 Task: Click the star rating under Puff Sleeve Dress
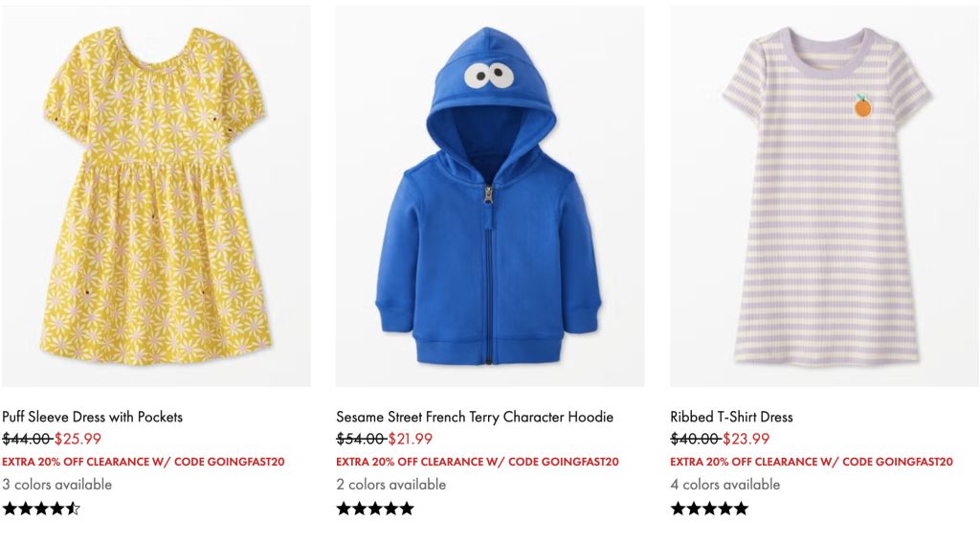point(41,509)
